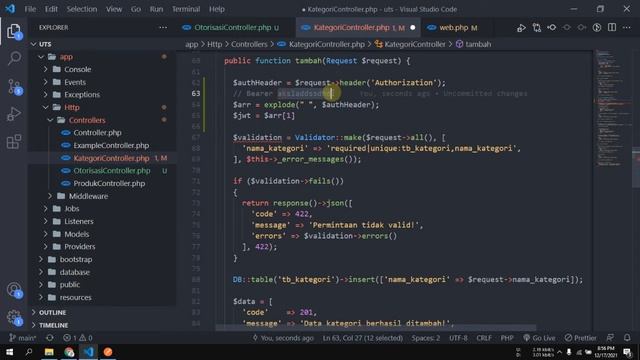Click the Go Live button

coord(539,338)
